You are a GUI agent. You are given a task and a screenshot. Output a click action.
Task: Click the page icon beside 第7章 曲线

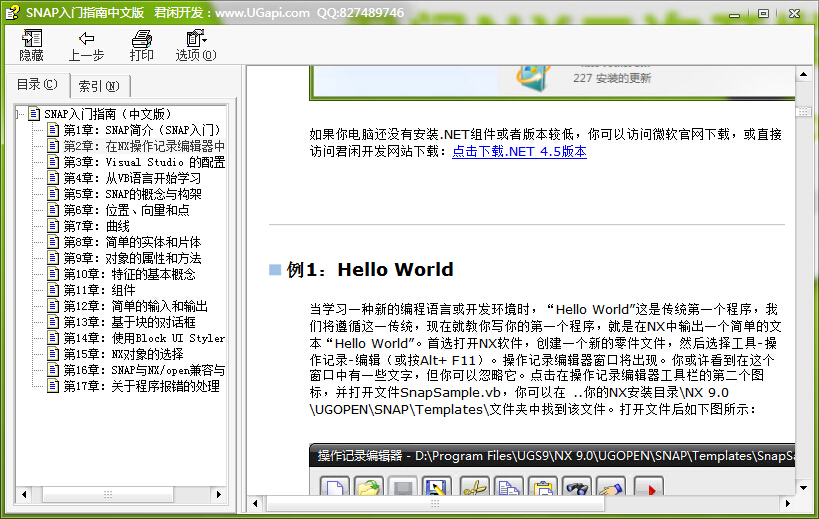point(53,226)
